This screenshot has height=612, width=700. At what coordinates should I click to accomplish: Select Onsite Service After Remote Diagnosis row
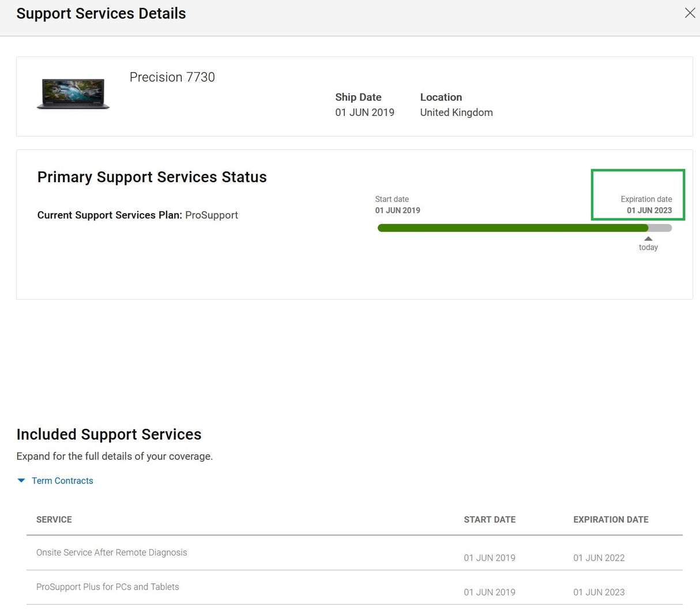click(x=355, y=553)
